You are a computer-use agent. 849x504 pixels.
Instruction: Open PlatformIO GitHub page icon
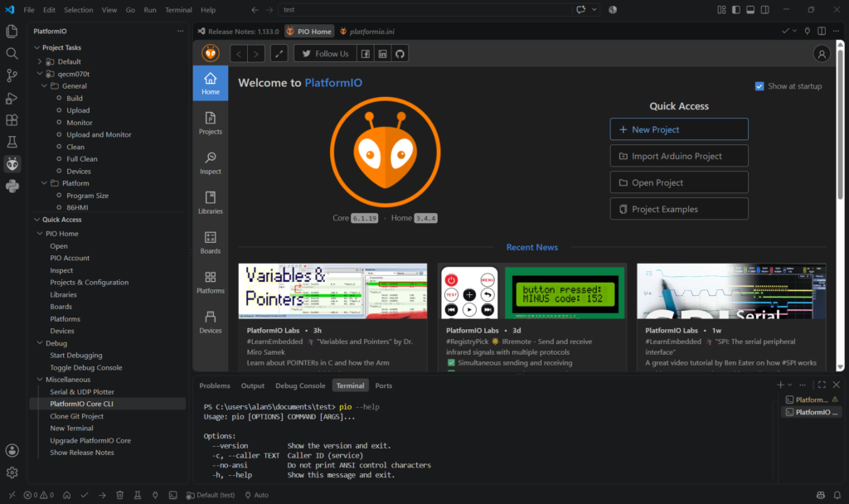[400, 54]
